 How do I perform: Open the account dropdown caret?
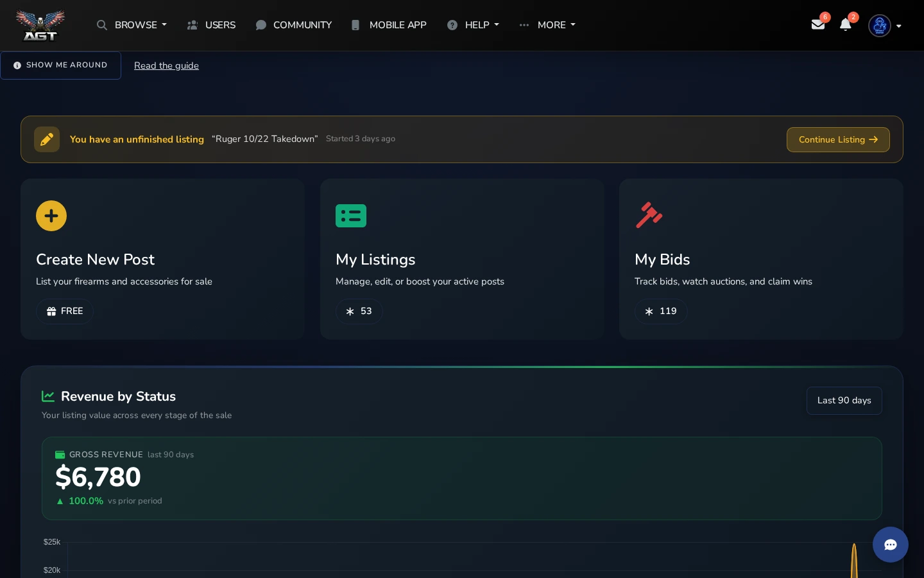pos(899,26)
